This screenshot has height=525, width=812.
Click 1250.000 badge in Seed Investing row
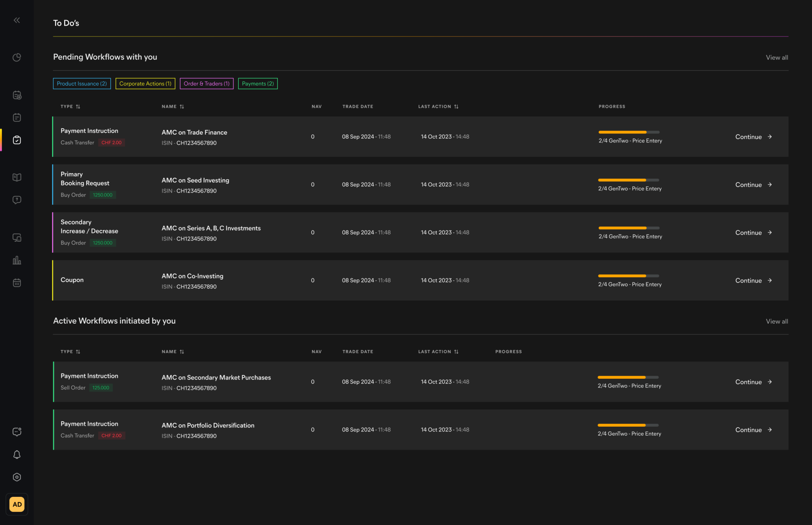coord(103,195)
